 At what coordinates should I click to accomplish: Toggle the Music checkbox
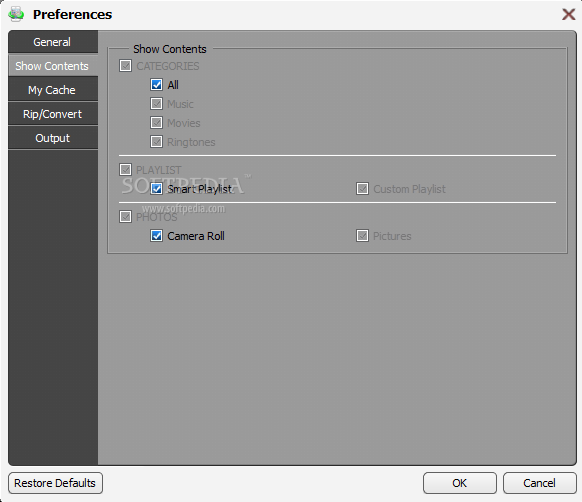[x=157, y=104]
